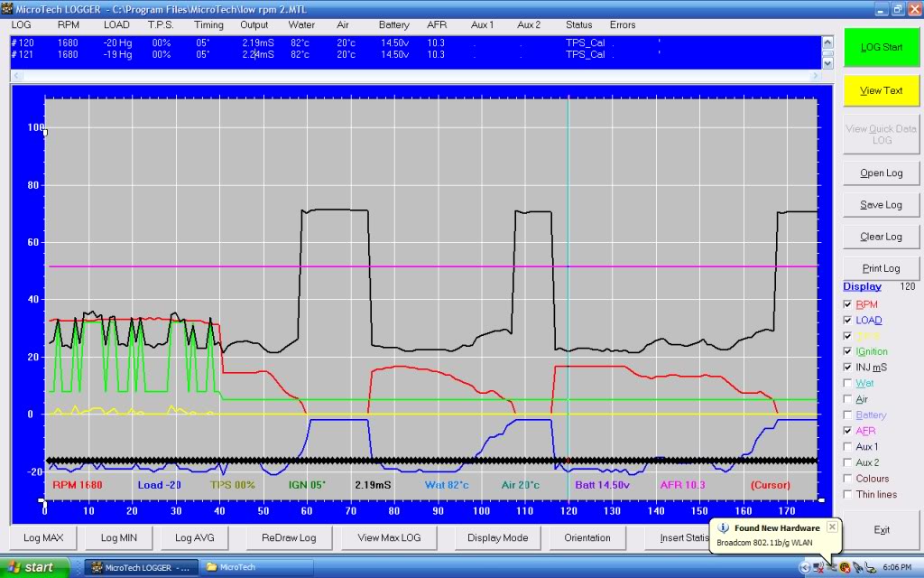The width and height of the screenshot is (924, 578).
Task: Click the Batt 14.50v readout label
Action: 602,485
